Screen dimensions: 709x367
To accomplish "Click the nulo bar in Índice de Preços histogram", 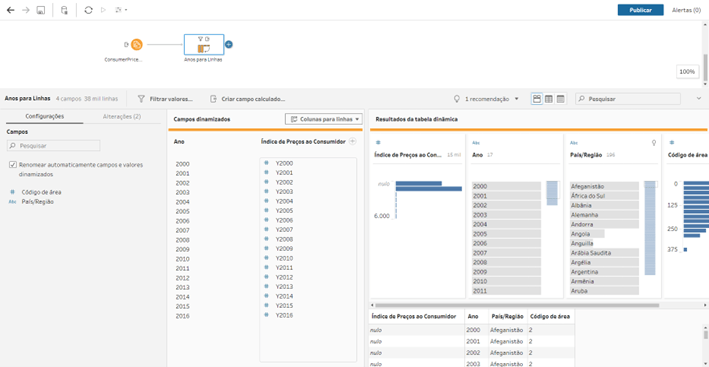I will (x=419, y=184).
